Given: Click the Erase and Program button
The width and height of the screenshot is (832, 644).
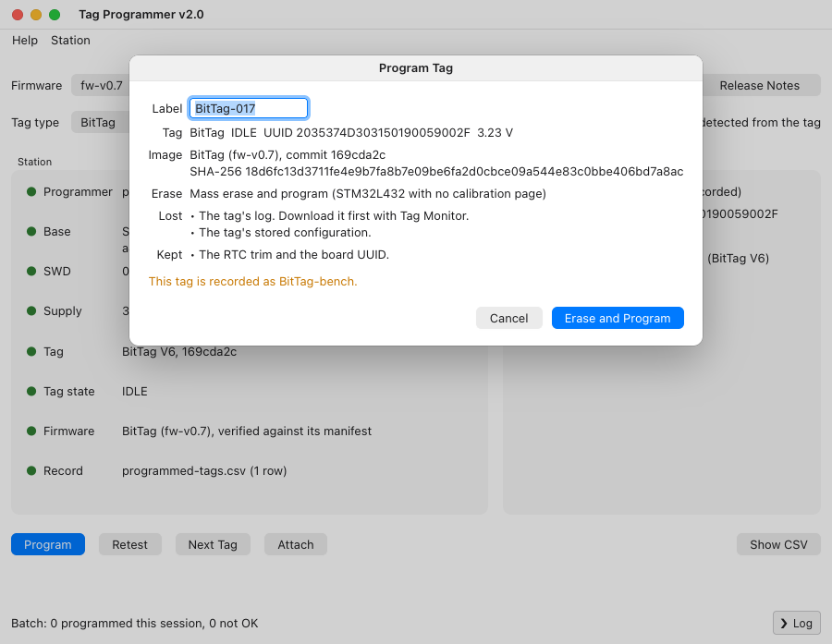Looking at the screenshot, I should point(618,318).
